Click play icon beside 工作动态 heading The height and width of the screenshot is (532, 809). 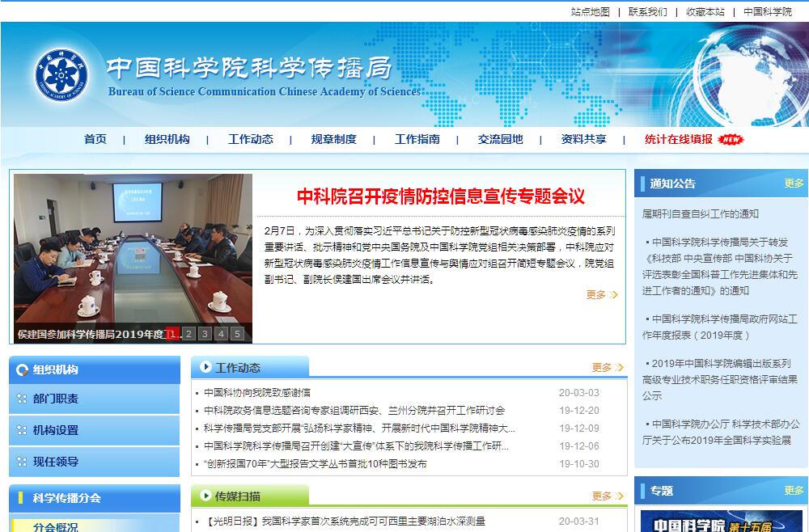205,367
